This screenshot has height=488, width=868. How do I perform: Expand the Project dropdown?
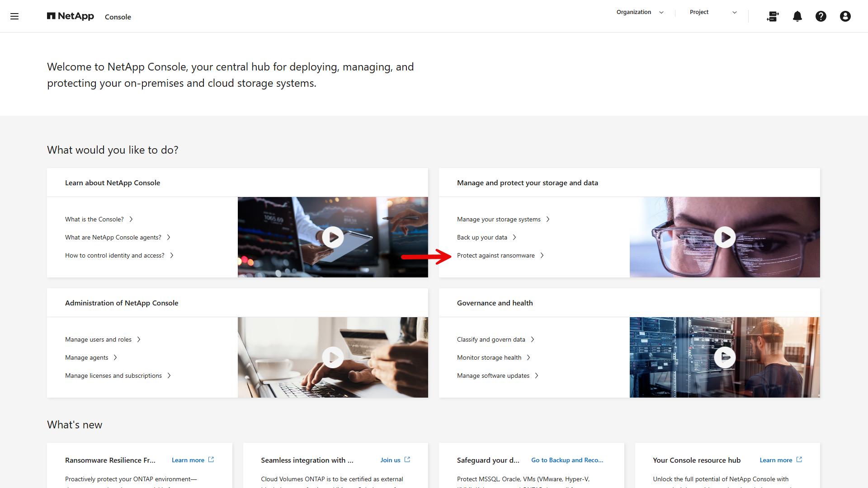point(713,12)
